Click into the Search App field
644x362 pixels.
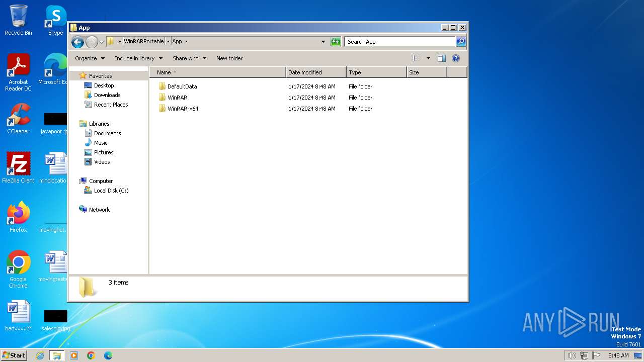click(x=400, y=42)
